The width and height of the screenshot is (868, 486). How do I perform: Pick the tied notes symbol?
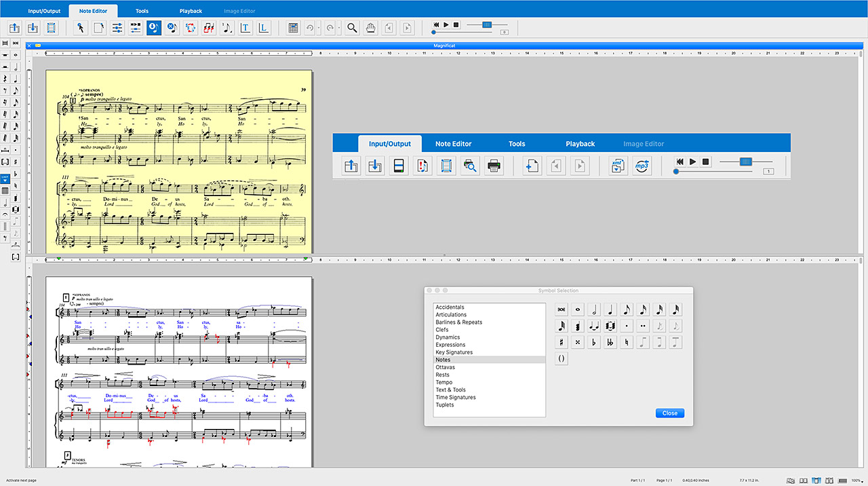594,326
